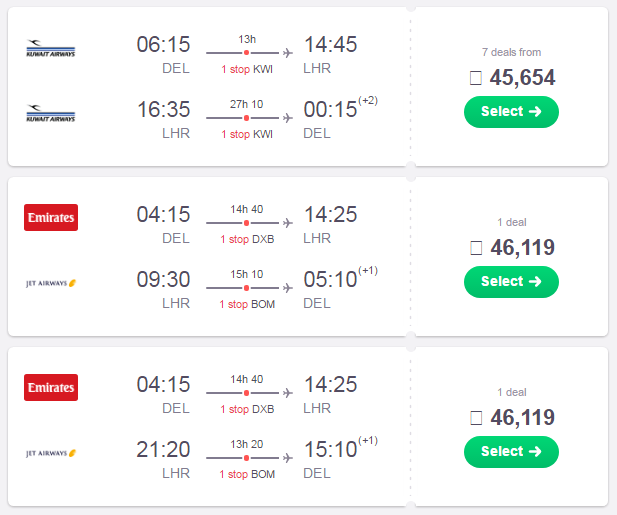Click the Kuwait Airways logo on DEL-LHR flight
Screen dimensions: 617x515
(51, 48)
